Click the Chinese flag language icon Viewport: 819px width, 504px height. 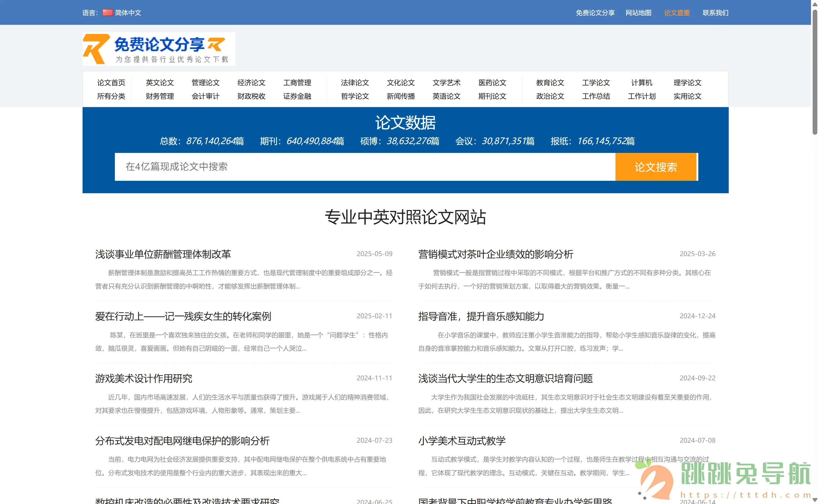coord(108,13)
